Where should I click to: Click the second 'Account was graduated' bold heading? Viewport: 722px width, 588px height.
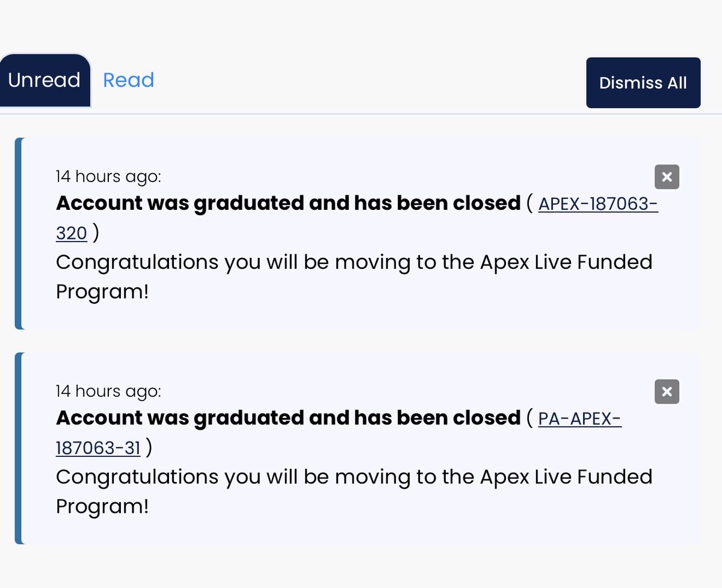coord(288,418)
